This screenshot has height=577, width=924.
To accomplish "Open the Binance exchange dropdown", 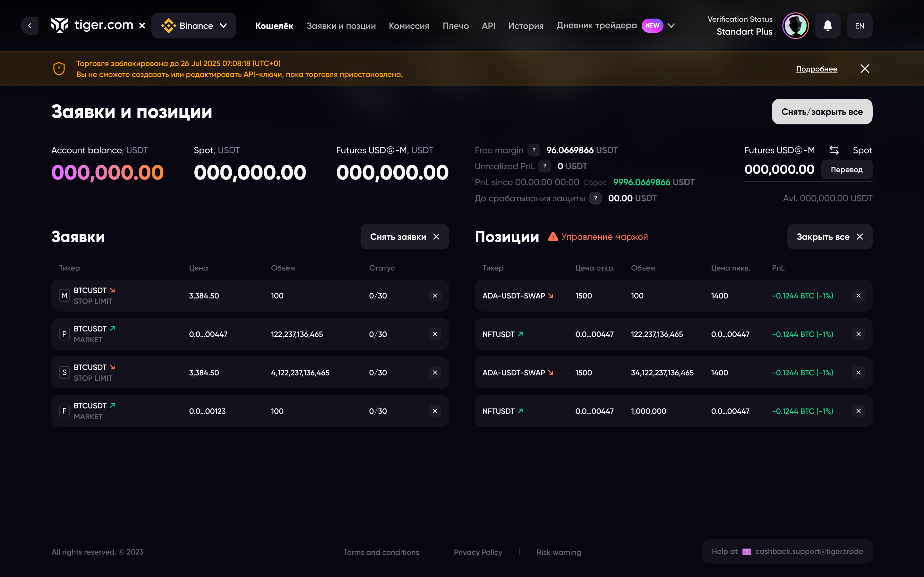I will [193, 26].
